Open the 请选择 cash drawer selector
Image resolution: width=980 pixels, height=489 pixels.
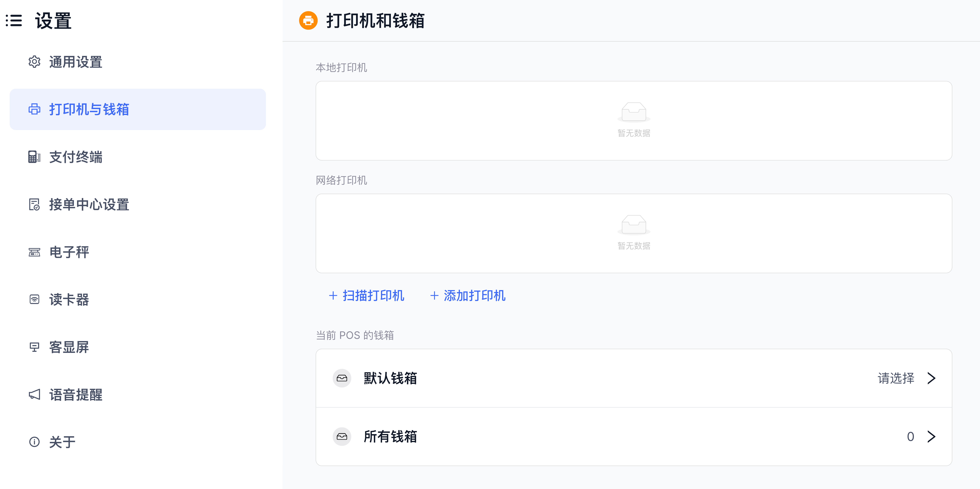(896, 378)
